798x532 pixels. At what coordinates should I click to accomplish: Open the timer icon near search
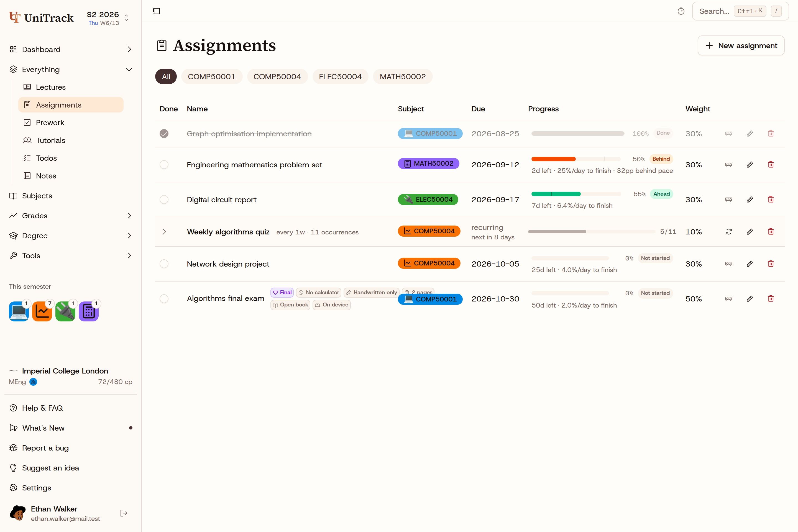pyautogui.click(x=681, y=11)
